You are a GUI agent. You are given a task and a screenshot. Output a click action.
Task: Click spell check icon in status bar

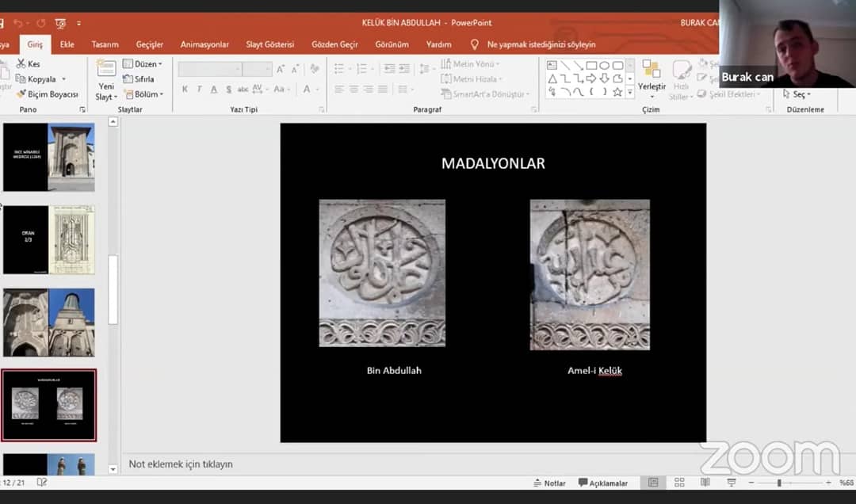41,482
